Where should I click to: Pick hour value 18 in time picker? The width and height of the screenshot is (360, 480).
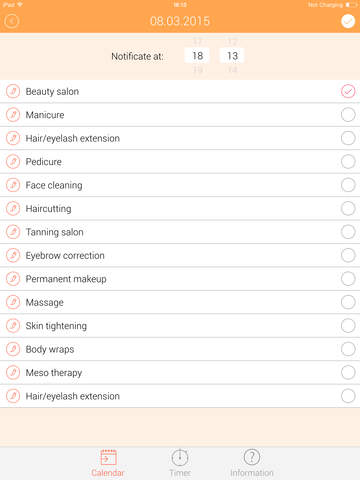coord(198,56)
